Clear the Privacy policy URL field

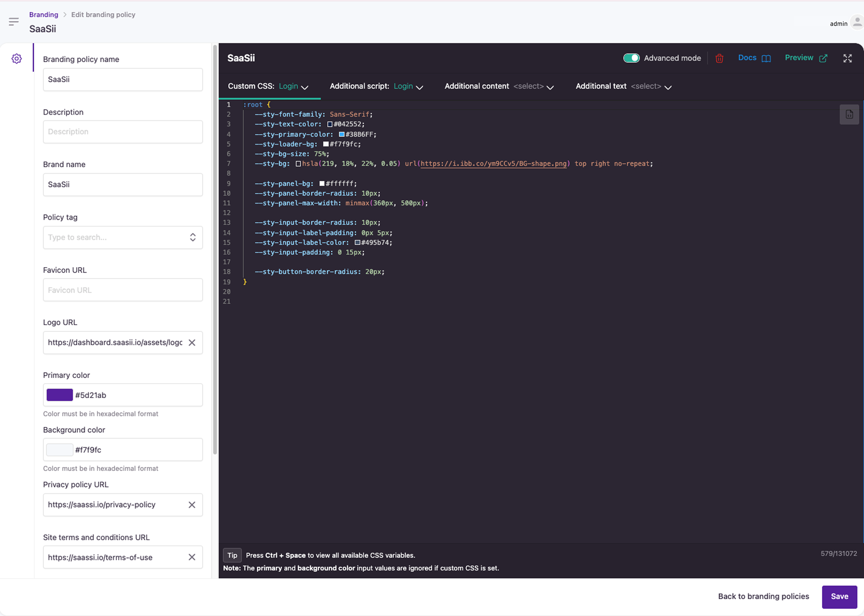coord(192,504)
